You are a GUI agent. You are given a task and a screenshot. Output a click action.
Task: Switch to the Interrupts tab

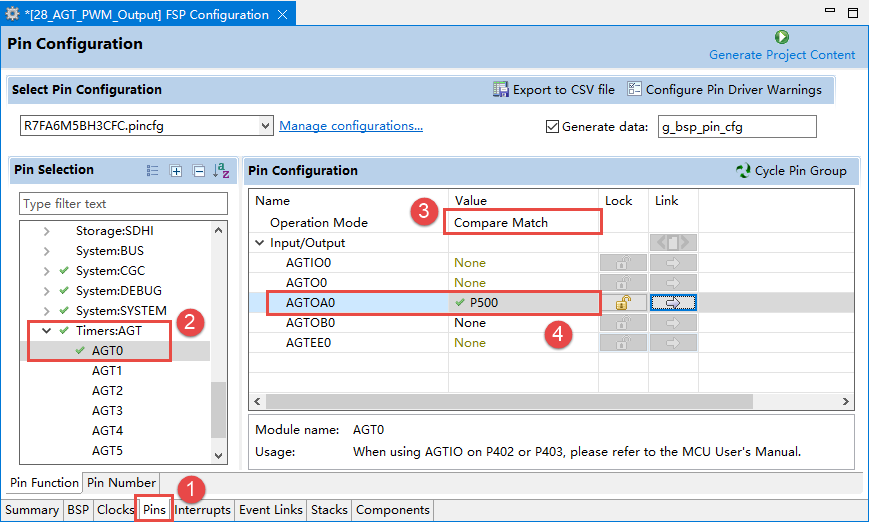point(202,510)
